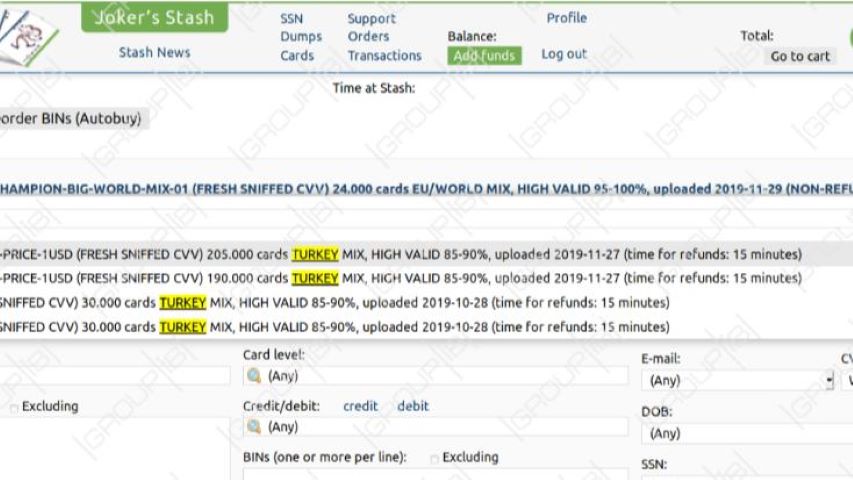The width and height of the screenshot is (853, 480).
Task: Click the magnifier icon in Credit/debit field
Action: 254,427
